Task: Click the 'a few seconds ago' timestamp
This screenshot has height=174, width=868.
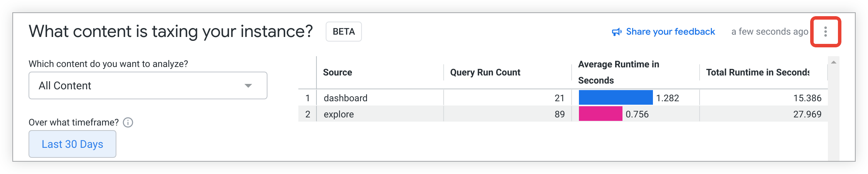Action: [x=769, y=32]
